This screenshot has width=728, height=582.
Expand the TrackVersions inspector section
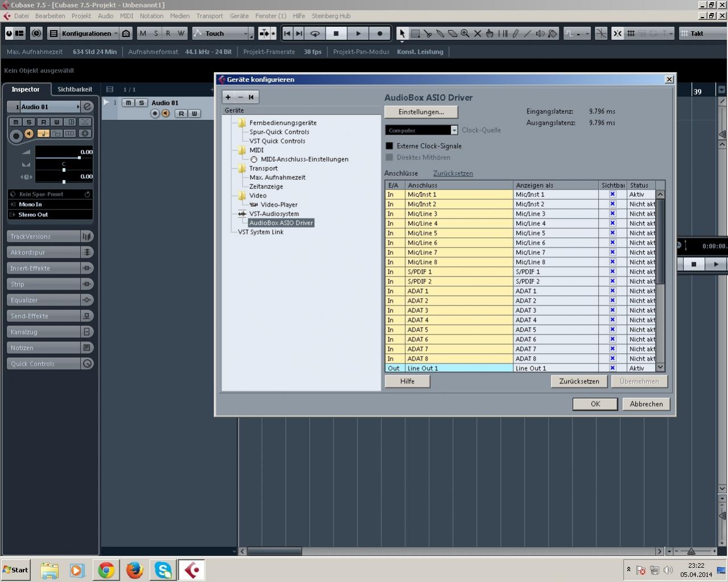click(x=43, y=236)
